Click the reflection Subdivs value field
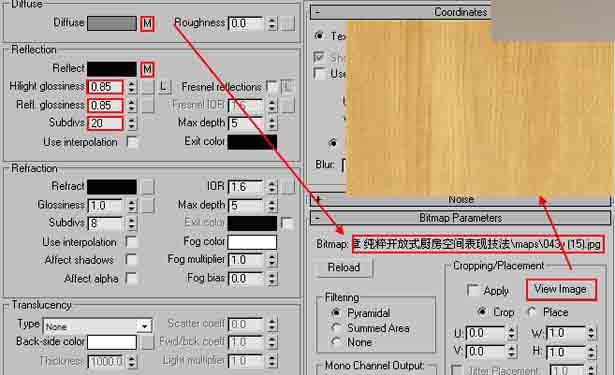The height and width of the screenshot is (375, 615). 106,123
